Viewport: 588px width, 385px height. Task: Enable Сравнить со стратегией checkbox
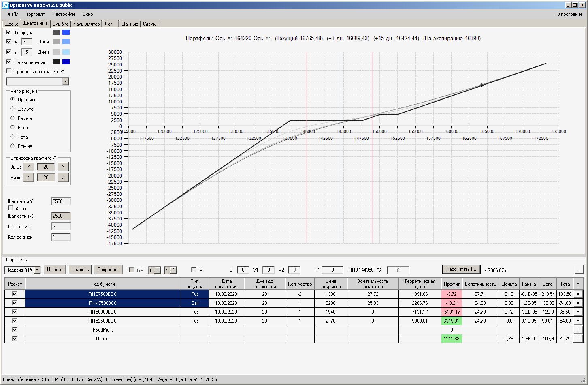9,71
